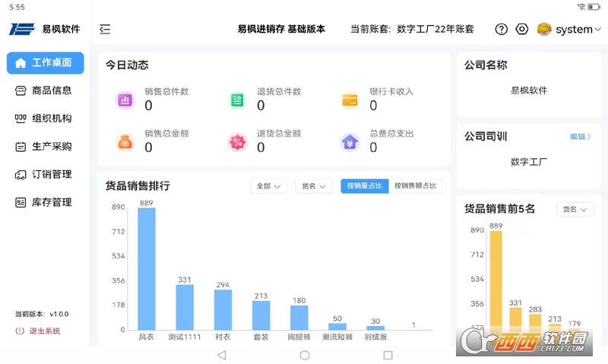Click the 生产采购 calendar icon
Screen dimensions: 608x364
click(21, 147)
